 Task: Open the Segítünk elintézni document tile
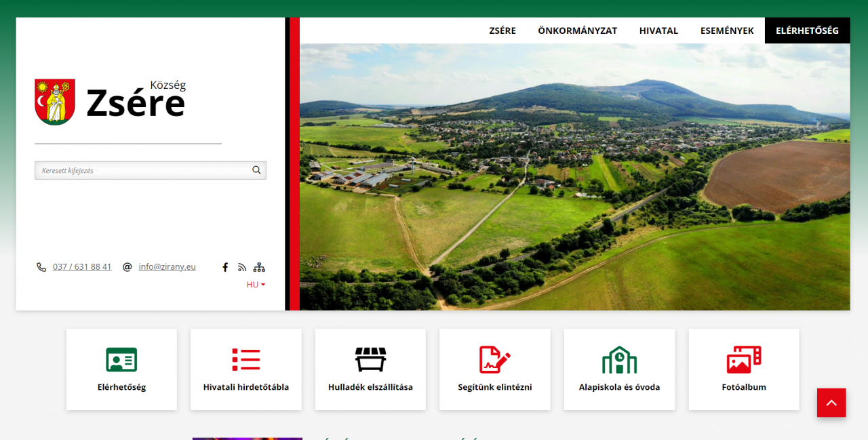[x=494, y=369]
